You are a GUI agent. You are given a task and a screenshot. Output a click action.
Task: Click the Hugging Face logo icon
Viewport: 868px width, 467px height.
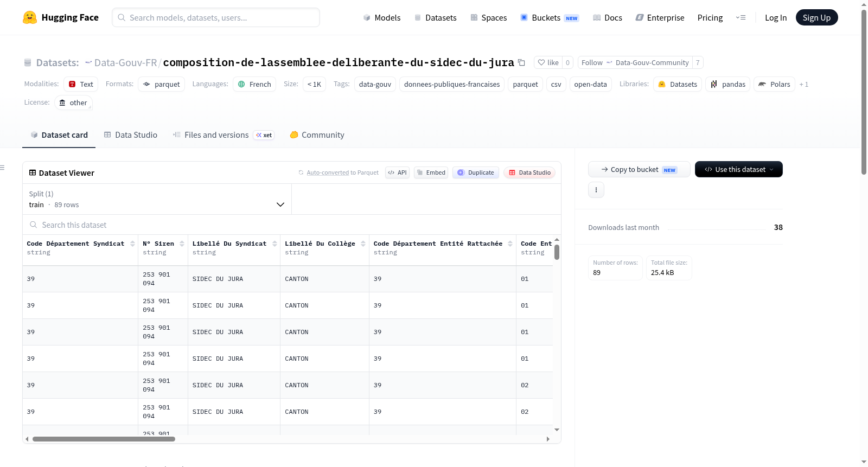click(30, 17)
